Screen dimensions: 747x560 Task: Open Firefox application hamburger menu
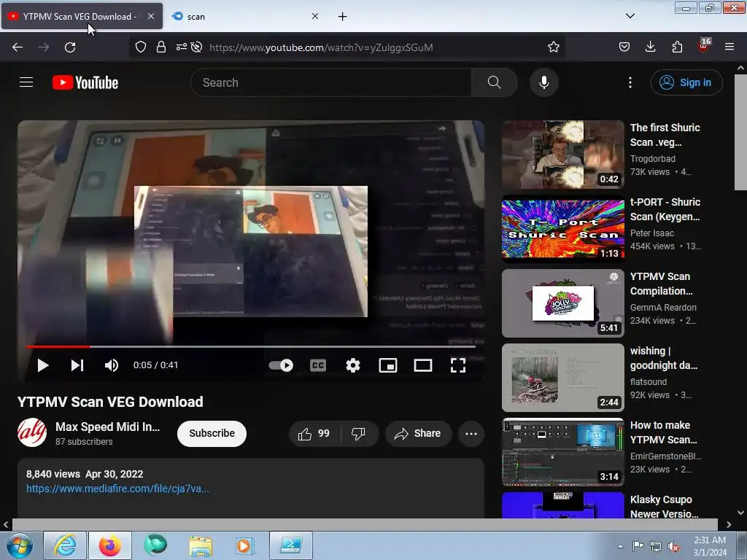(729, 47)
